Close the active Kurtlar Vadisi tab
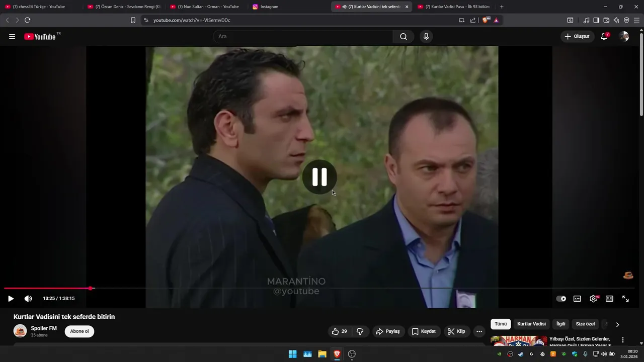This screenshot has width=644, height=362. [x=407, y=7]
